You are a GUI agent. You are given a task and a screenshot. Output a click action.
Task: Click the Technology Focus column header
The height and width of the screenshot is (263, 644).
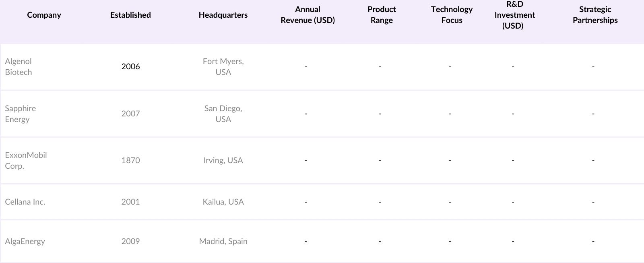[x=452, y=15]
